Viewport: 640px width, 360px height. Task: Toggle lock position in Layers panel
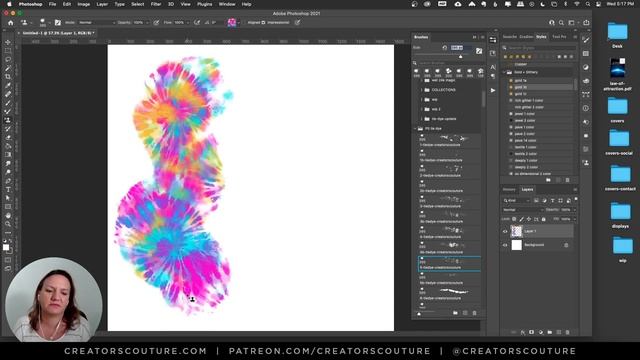pyautogui.click(x=529, y=219)
